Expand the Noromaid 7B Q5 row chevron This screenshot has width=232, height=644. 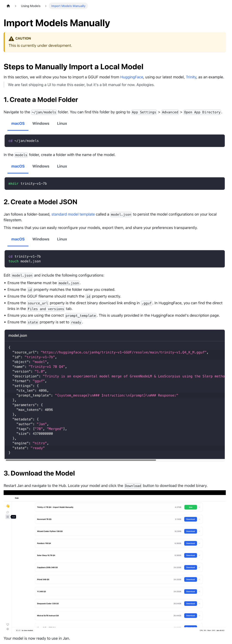tap(199, 519)
